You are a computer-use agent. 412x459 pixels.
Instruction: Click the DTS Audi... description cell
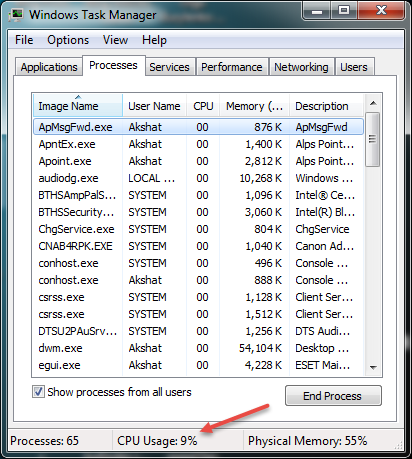coord(323,331)
